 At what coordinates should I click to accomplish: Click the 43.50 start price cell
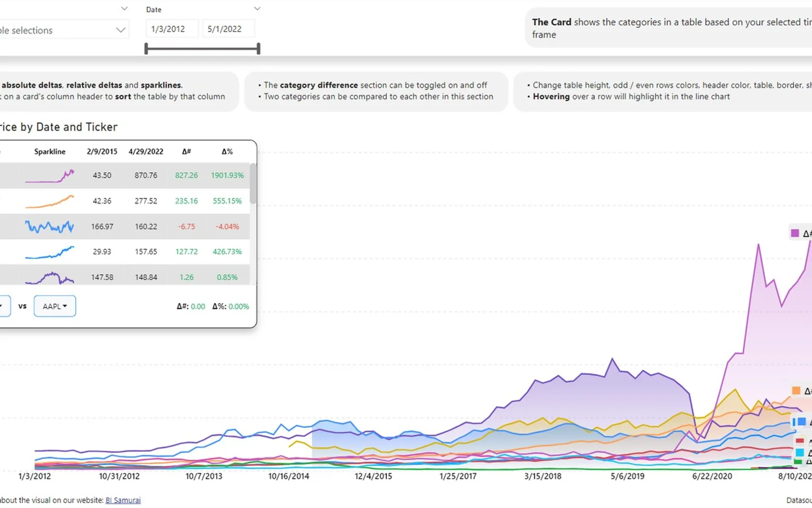102,175
